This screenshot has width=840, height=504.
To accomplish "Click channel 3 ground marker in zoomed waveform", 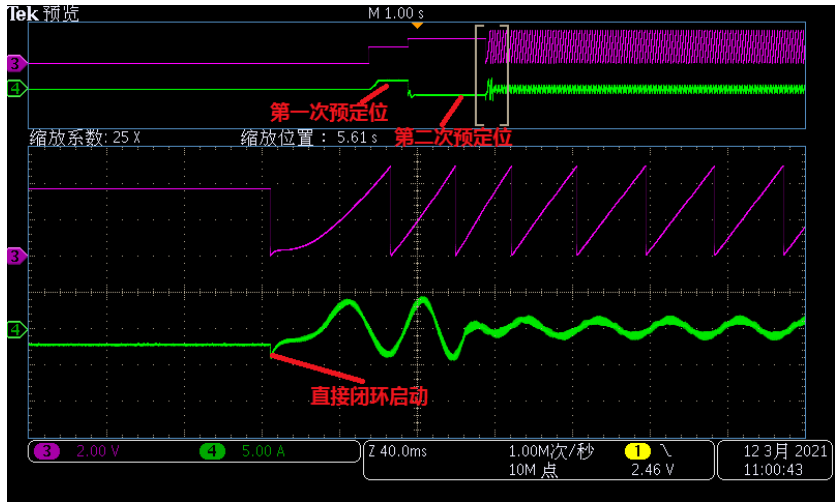I will tap(15, 257).
